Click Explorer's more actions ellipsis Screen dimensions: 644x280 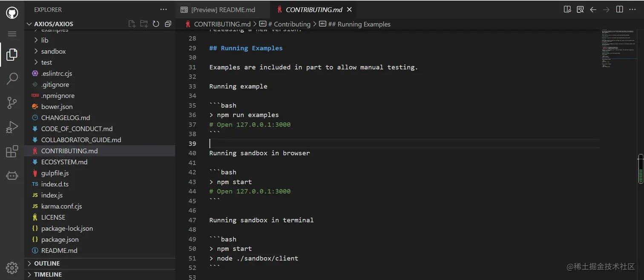[x=164, y=9]
